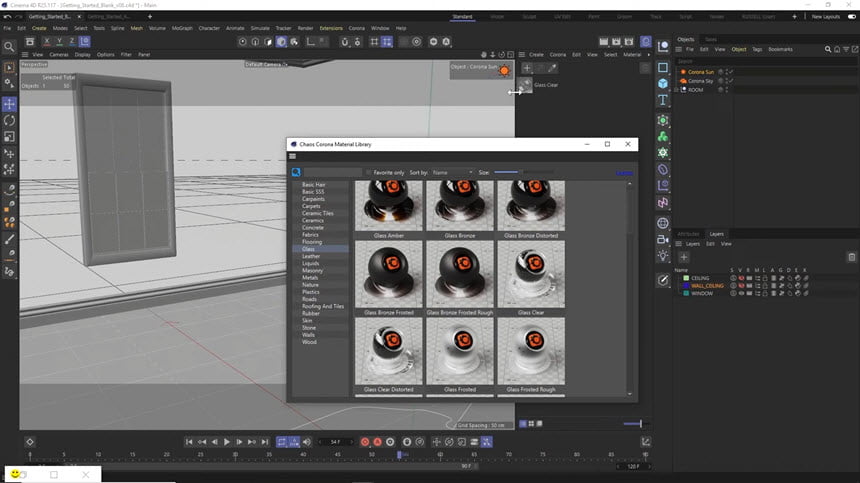
Task: Toggle coordinate system button next to Z
Action: tap(84, 42)
